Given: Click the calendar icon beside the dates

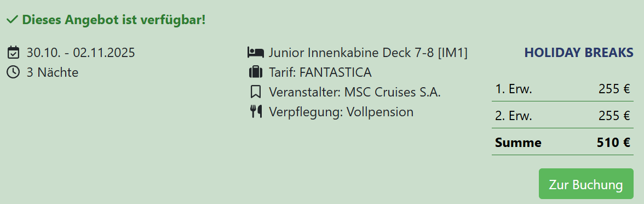Looking at the screenshot, I should (x=13, y=53).
